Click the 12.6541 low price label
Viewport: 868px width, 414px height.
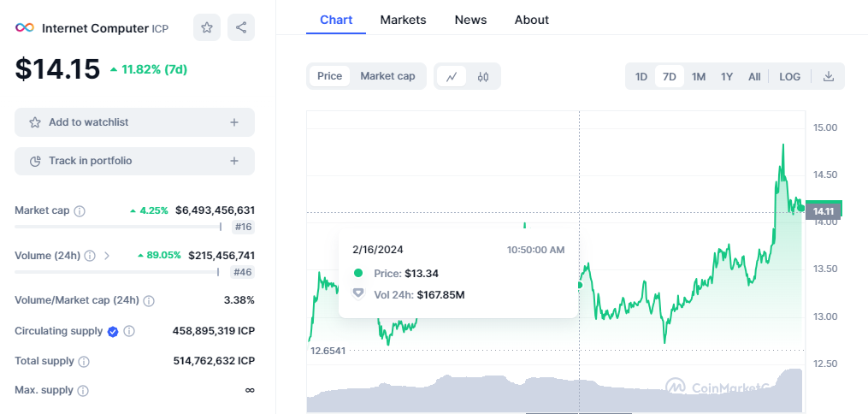tap(328, 351)
